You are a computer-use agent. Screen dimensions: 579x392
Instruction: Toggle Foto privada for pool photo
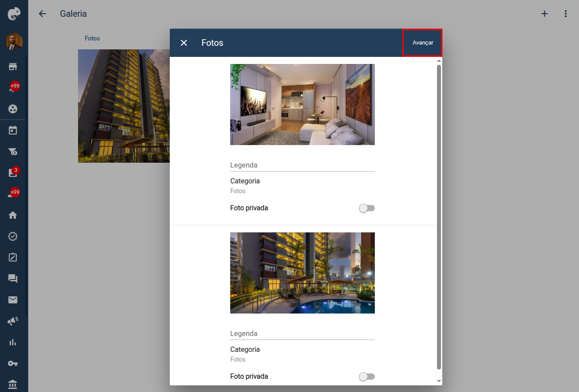(x=367, y=377)
